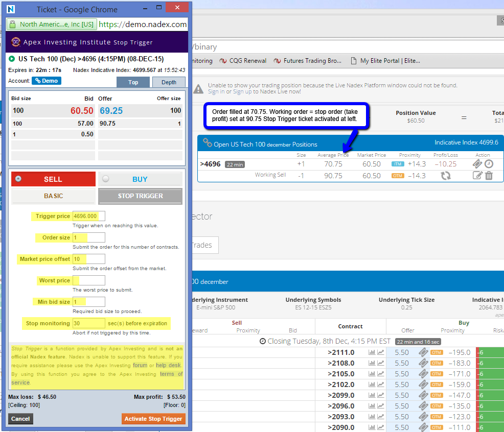
Task: Select the SELL radio option
Action: (x=18, y=179)
